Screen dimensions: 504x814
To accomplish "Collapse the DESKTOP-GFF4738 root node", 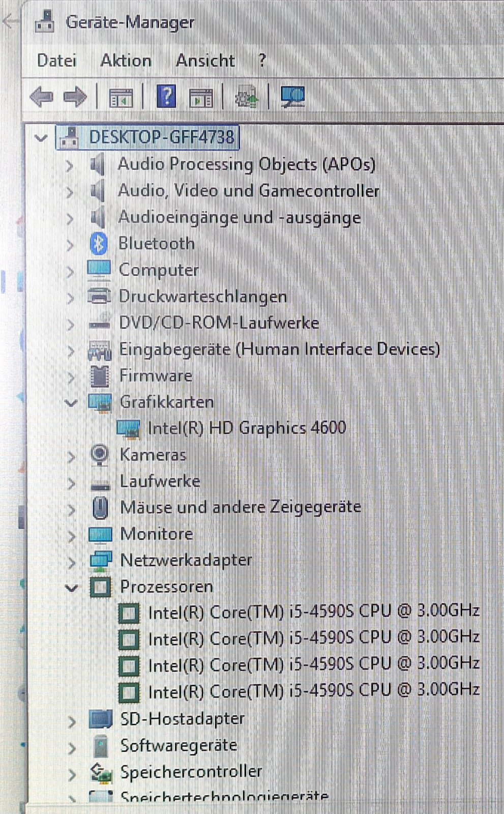I will coord(41,137).
